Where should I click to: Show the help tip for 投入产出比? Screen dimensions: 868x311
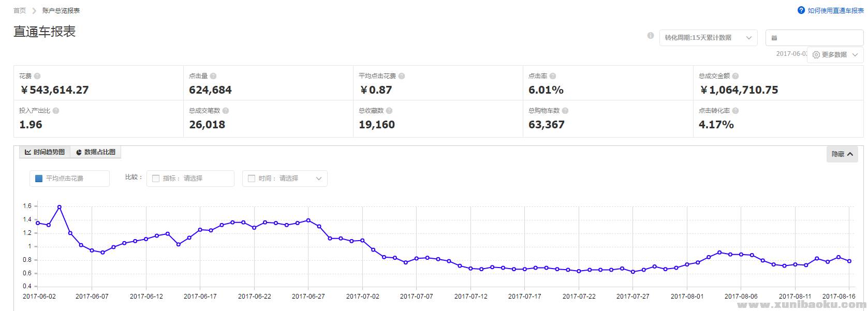coord(56,111)
